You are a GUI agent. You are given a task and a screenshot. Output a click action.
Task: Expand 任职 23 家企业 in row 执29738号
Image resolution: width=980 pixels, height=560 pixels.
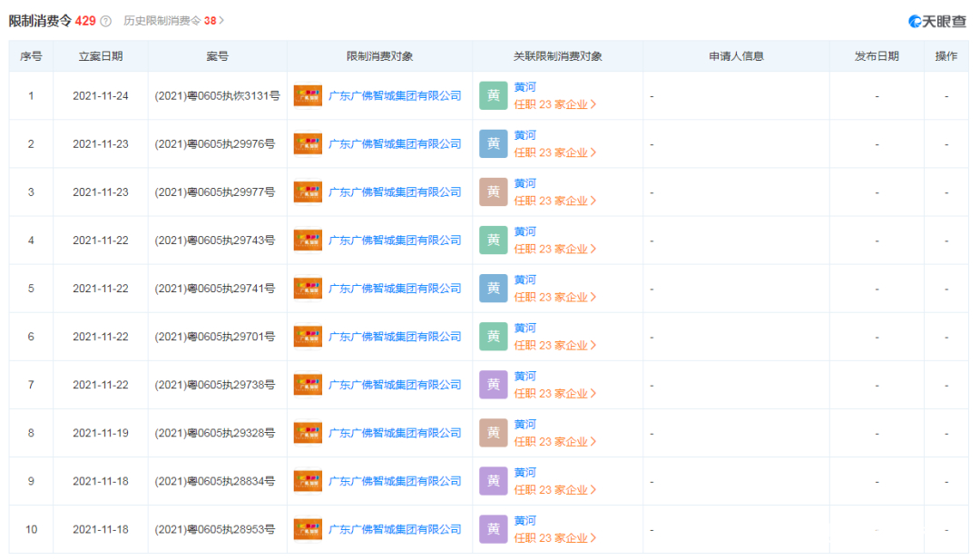[x=555, y=393]
